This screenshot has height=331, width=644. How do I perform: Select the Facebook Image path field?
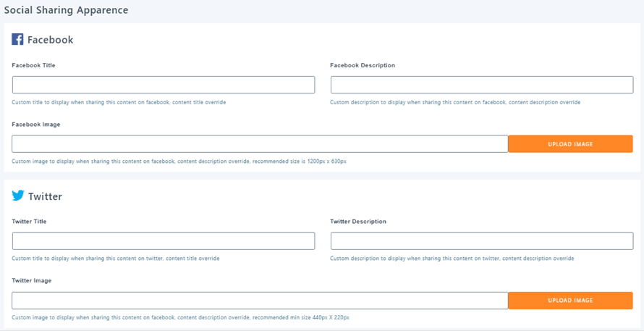pos(260,144)
